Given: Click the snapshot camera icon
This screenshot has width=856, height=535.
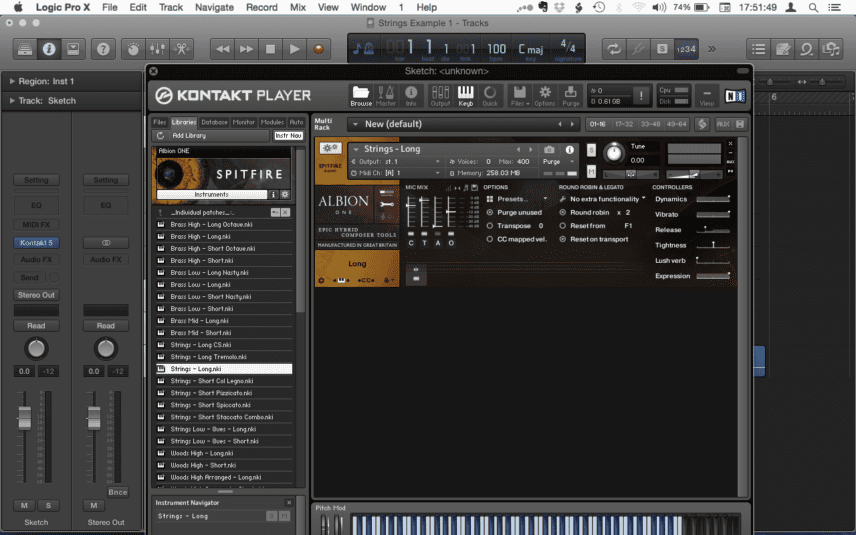Looking at the screenshot, I should pyautogui.click(x=549, y=149).
